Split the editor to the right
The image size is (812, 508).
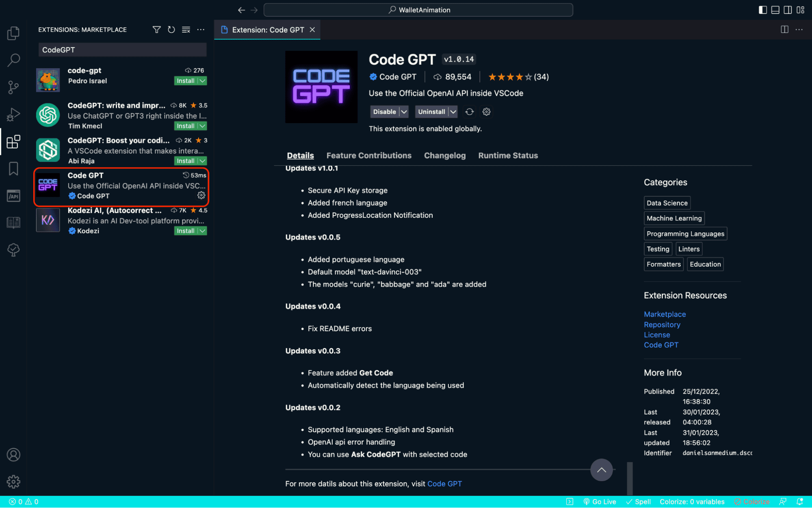click(784, 30)
